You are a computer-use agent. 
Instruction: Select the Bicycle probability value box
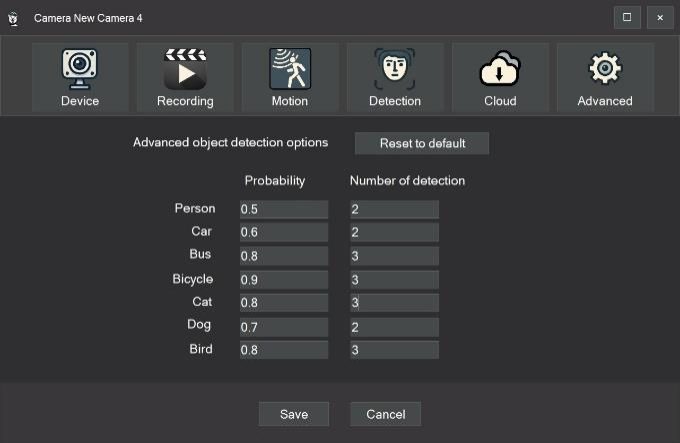pos(284,280)
